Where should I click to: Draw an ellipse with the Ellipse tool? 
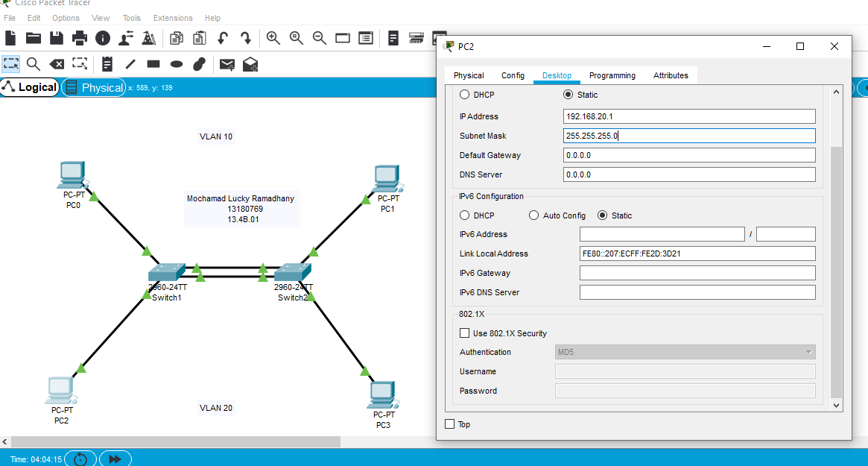[177, 64]
